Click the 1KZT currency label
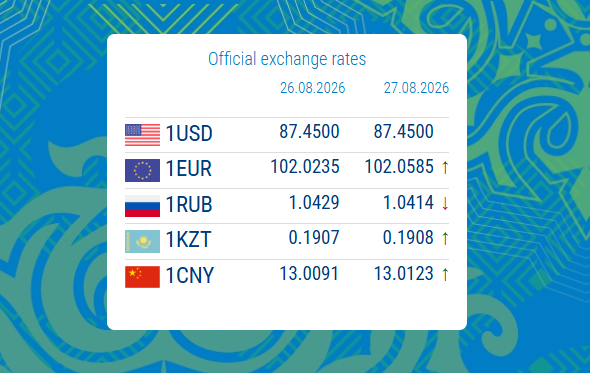 [x=189, y=240]
